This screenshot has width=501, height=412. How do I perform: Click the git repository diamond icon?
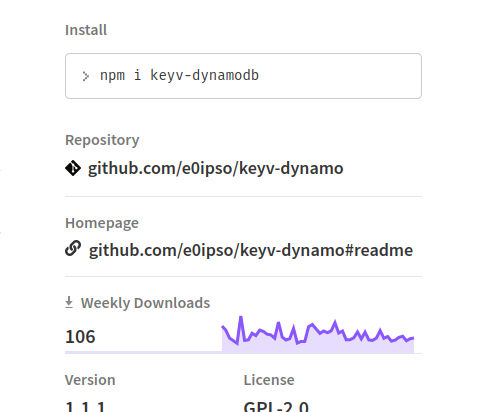(73, 168)
